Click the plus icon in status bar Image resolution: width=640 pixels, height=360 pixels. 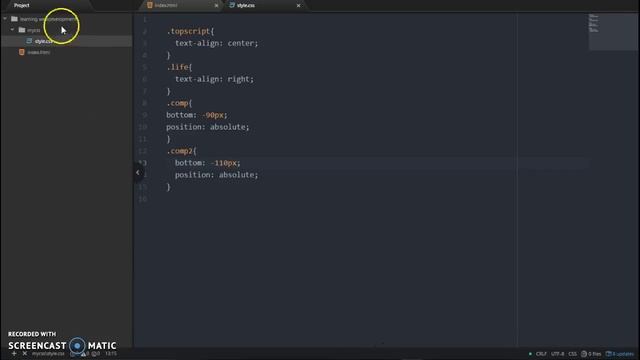pyautogui.click(x=14, y=353)
